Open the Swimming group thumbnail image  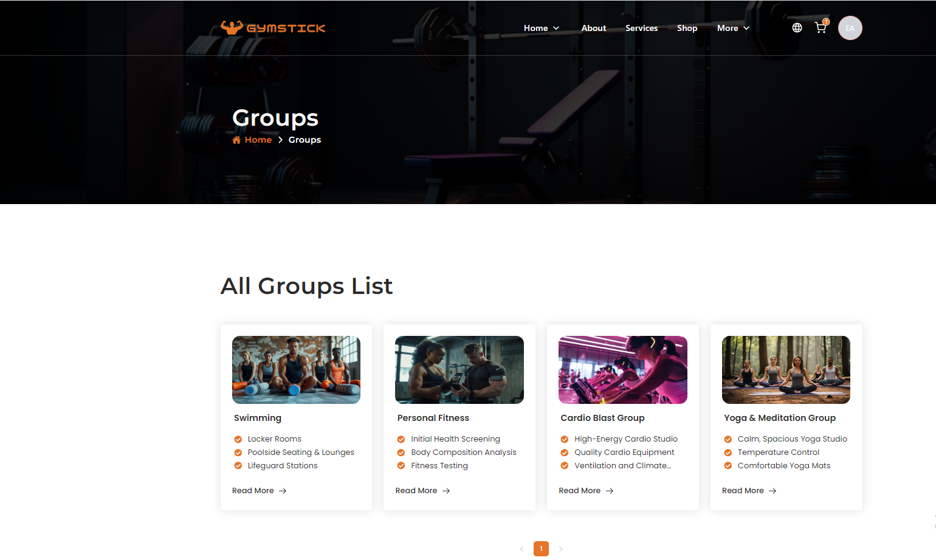(x=296, y=370)
